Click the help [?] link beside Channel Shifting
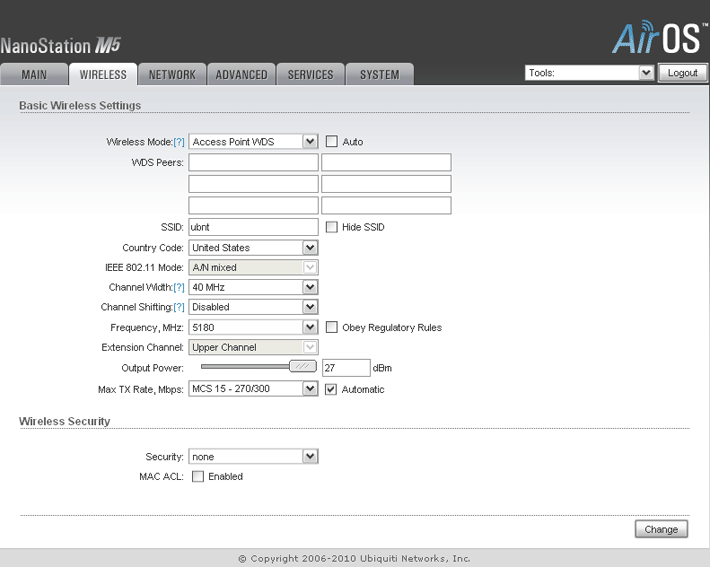The image size is (710, 567). [x=179, y=307]
